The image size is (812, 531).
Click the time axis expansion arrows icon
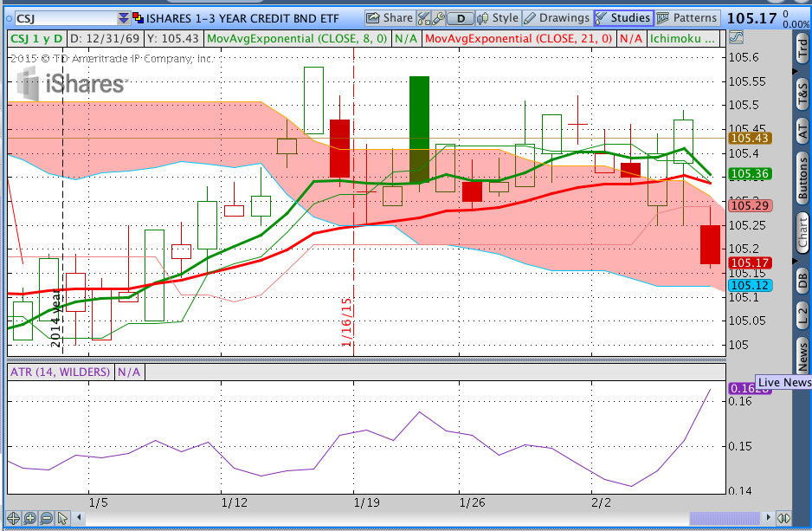coord(783,518)
